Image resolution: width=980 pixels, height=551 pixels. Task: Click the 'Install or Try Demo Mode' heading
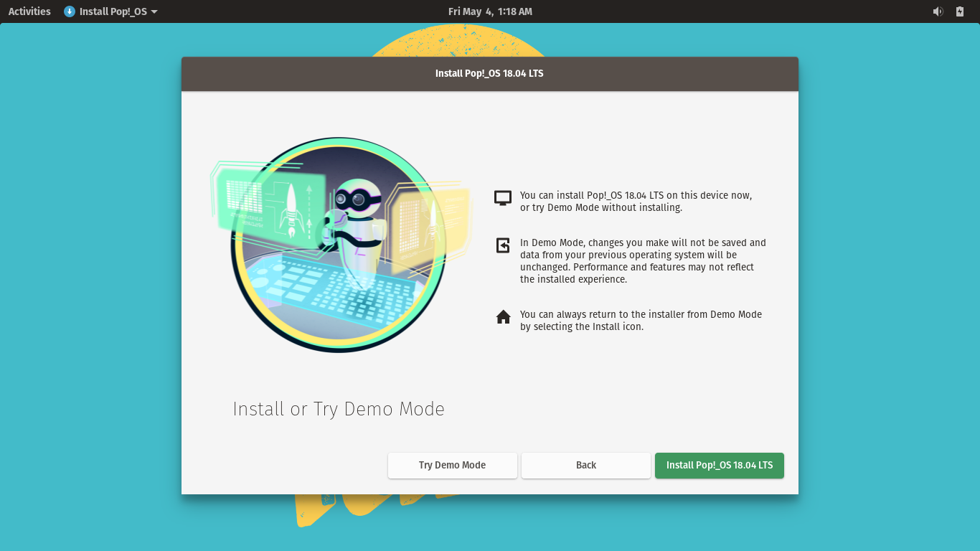(339, 409)
